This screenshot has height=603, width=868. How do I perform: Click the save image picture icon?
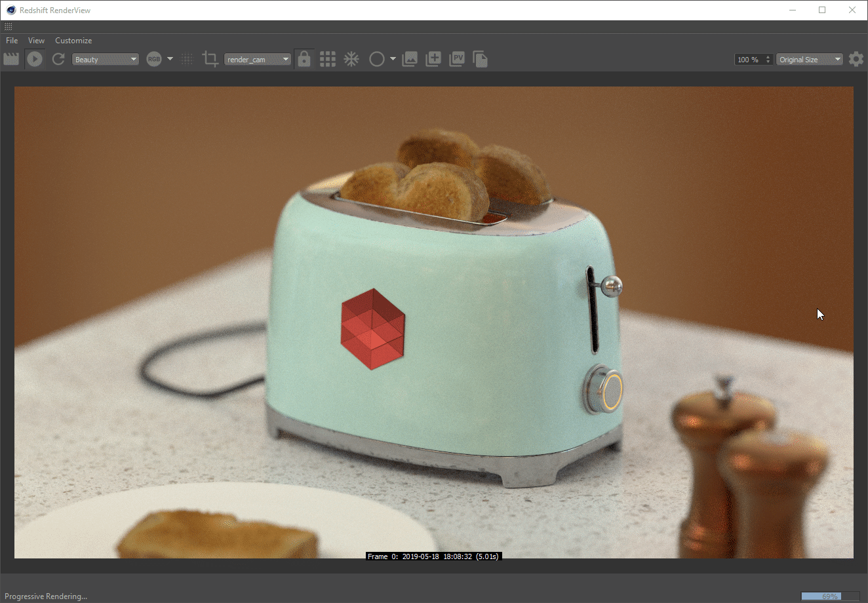point(410,59)
